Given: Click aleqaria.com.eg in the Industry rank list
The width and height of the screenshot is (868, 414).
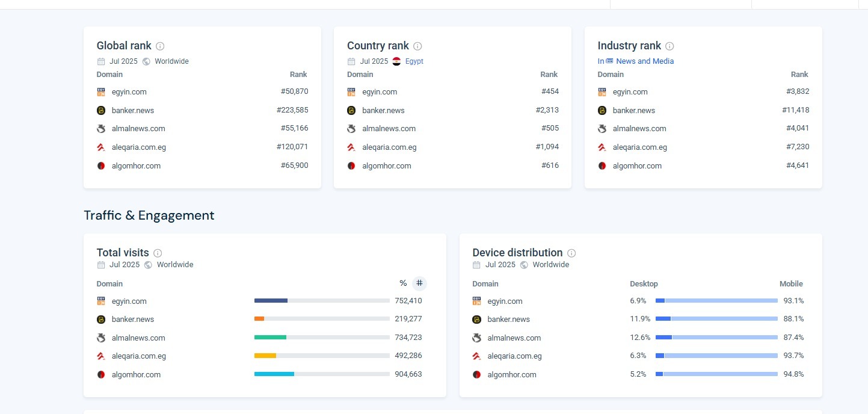Looking at the screenshot, I should (x=640, y=147).
